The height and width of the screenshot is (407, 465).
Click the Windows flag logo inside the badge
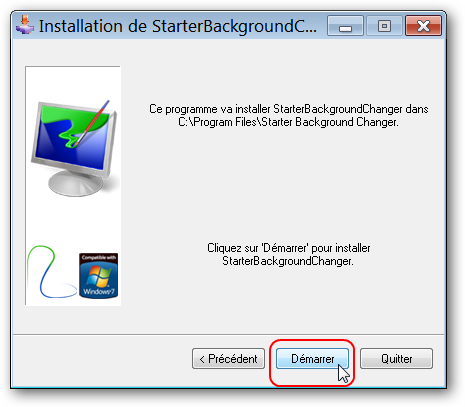[98, 276]
